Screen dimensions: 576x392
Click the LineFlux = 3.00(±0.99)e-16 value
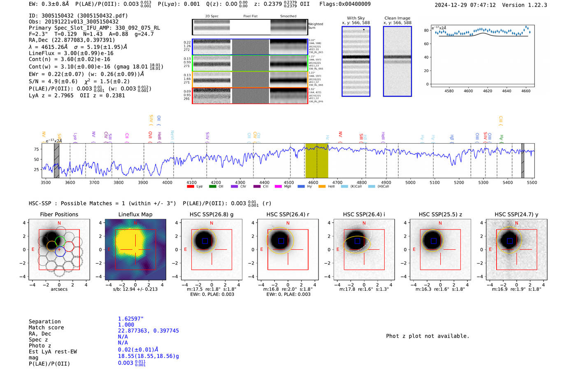pos(71,53)
